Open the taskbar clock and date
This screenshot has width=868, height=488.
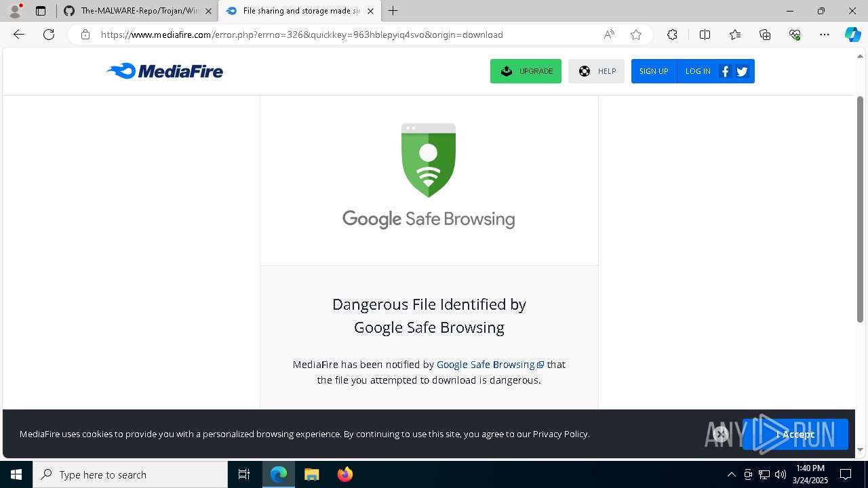pos(810,474)
